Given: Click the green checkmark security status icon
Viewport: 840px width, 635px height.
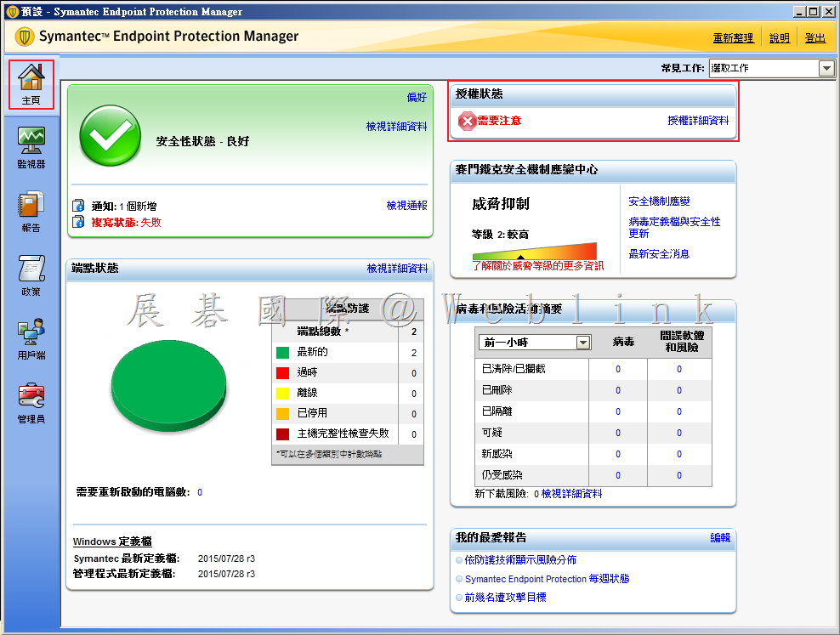Looking at the screenshot, I should [111, 138].
